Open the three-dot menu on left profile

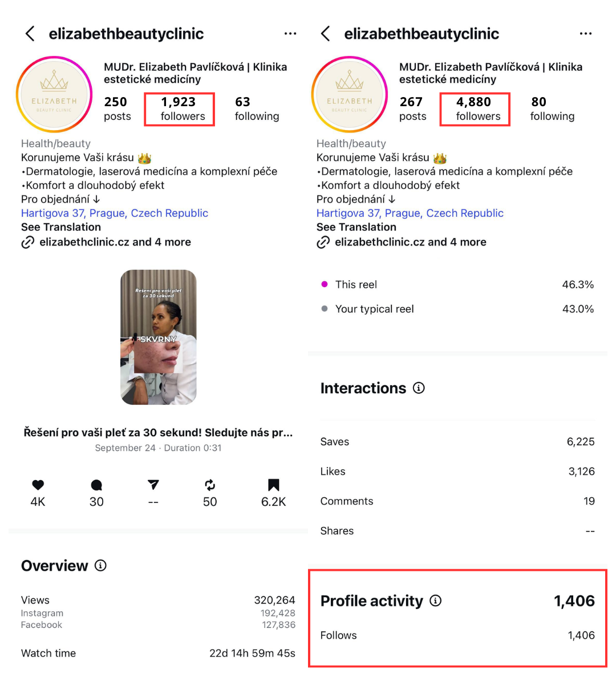click(290, 34)
